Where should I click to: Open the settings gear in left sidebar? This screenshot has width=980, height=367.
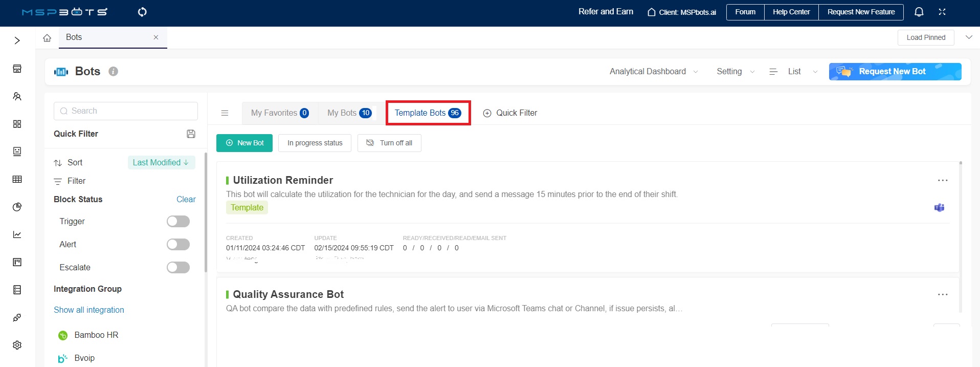tap(17, 345)
